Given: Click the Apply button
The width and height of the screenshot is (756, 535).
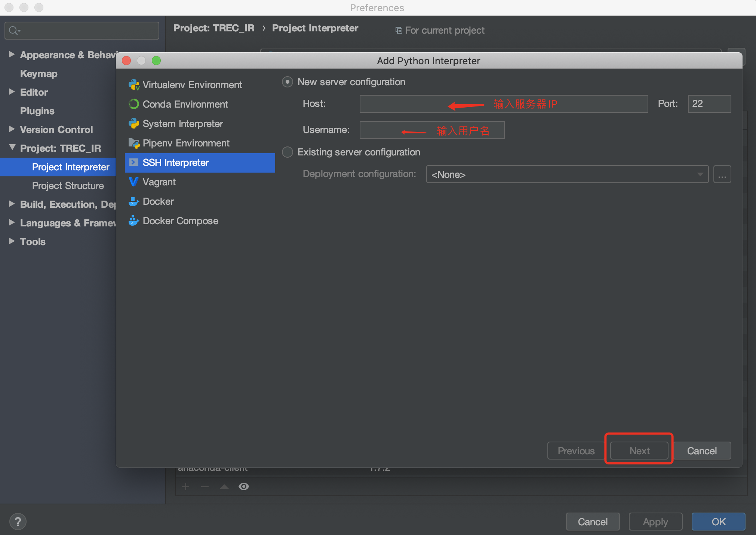Looking at the screenshot, I should (x=655, y=522).
